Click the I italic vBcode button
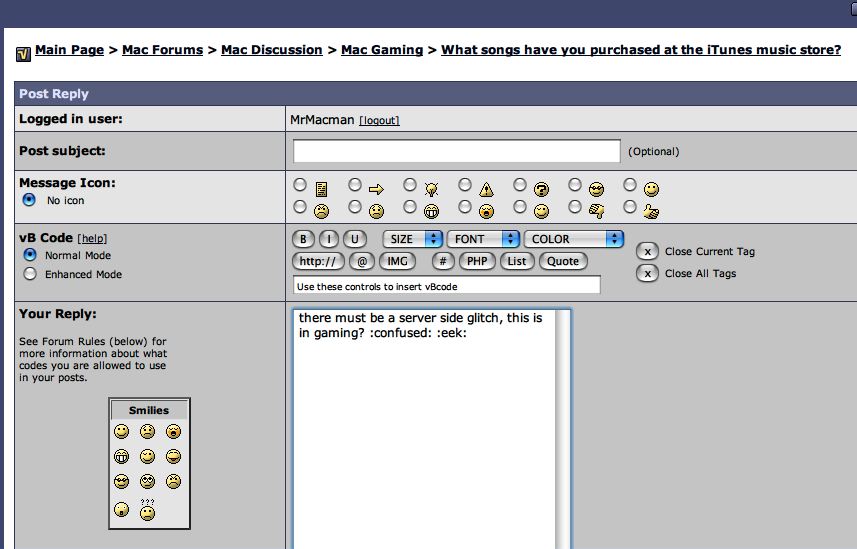857x549 pixels. (328, 239)
